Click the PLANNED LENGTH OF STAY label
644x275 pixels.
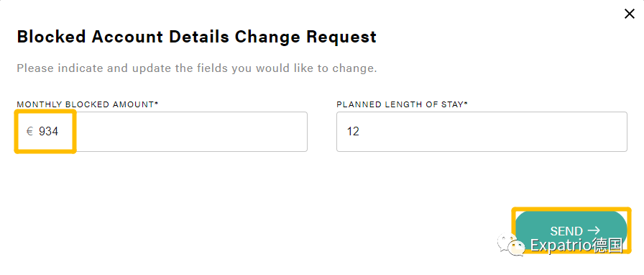pyautogui.click(x=400, y=104)
